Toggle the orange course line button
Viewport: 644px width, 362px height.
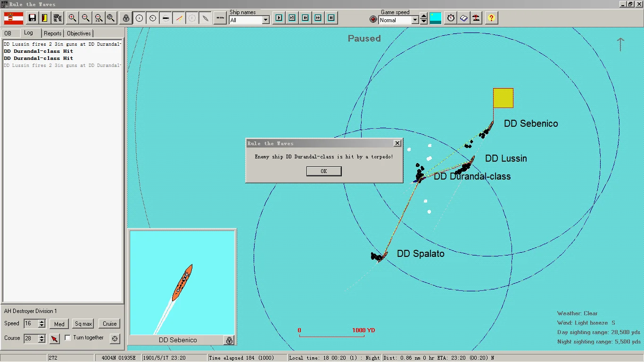tap(179, 18)
